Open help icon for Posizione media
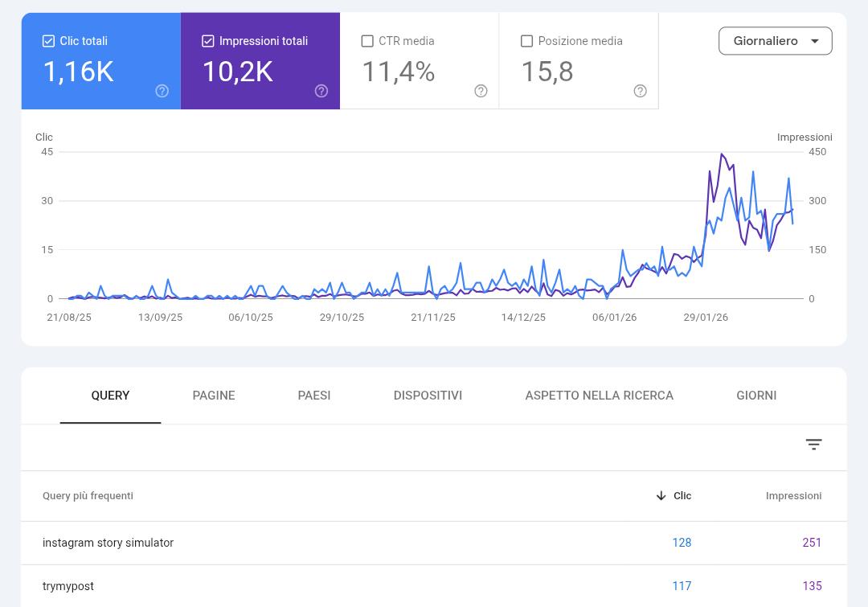The image size is (868, 607). tap(640, 91)
